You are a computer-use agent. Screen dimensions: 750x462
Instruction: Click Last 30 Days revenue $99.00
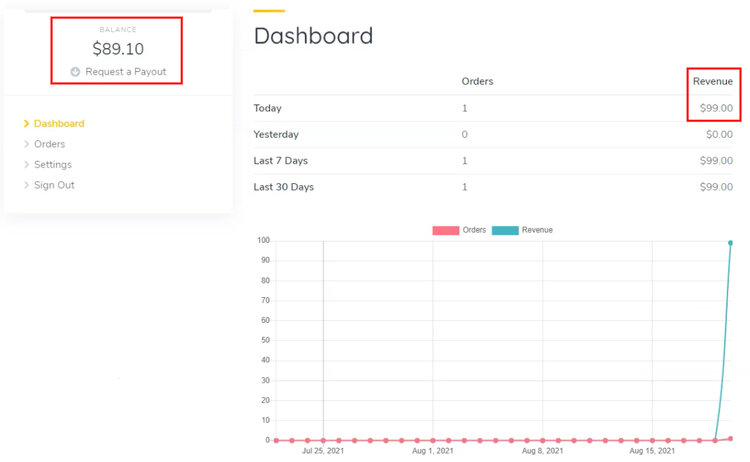[x=716, y=187]
